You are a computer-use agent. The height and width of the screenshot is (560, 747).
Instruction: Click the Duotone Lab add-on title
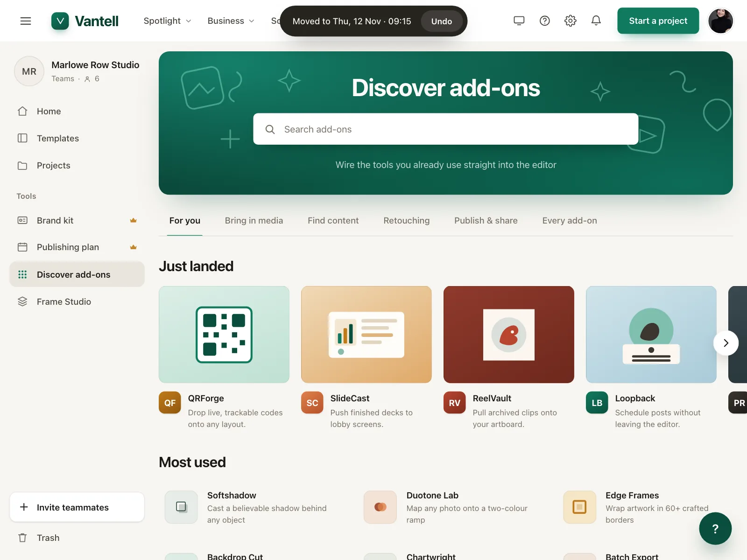(x=432, y=496)
